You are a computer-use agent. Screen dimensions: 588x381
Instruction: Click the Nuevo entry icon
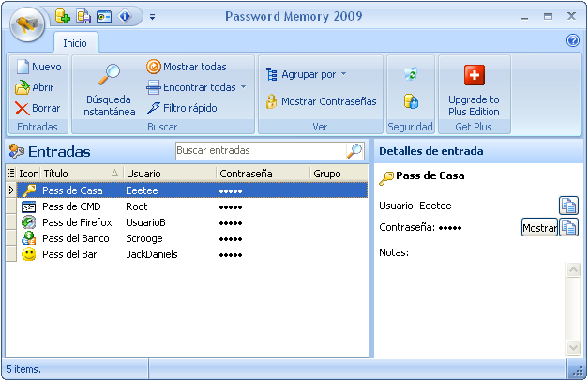(x=23, y=67)
